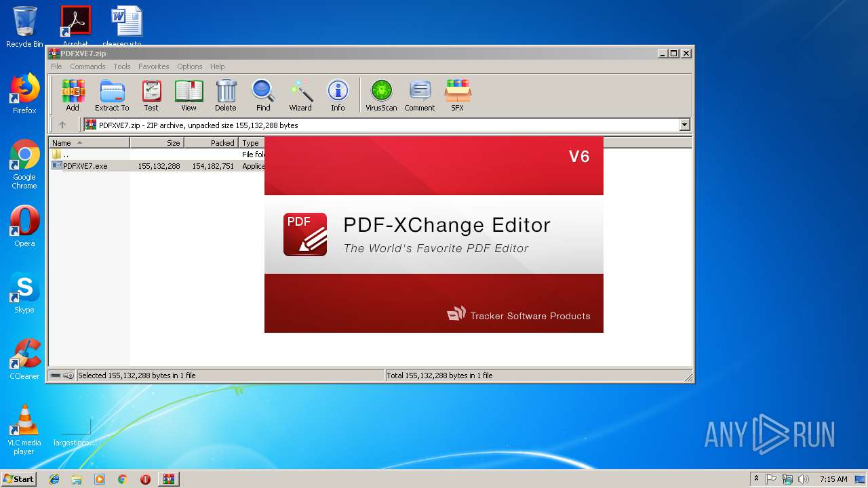The width and height of the screenshot is (868, 488).
Task: Sort by the Name column header
Action: pyautogui.click(x=90, y=142)
